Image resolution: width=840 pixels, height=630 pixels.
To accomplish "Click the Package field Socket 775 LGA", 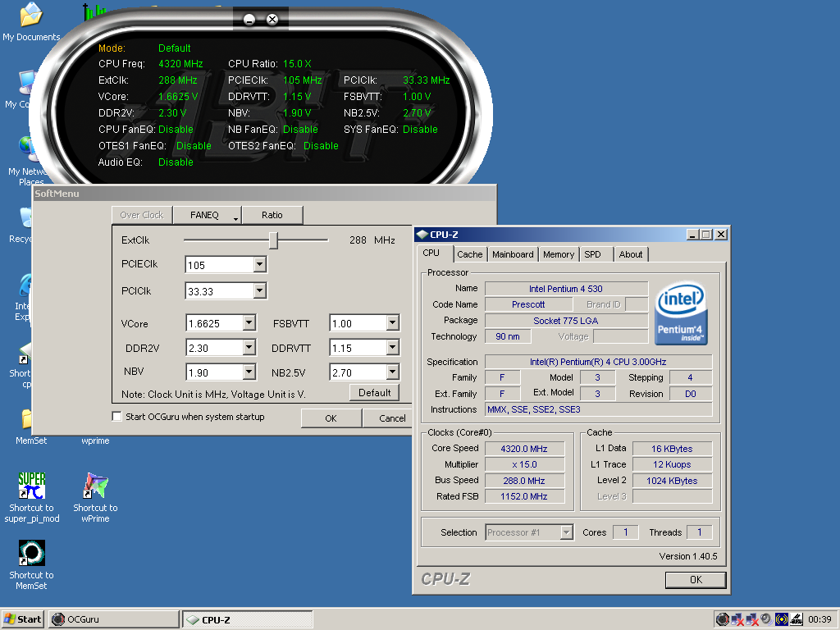I will coord(566,321).
